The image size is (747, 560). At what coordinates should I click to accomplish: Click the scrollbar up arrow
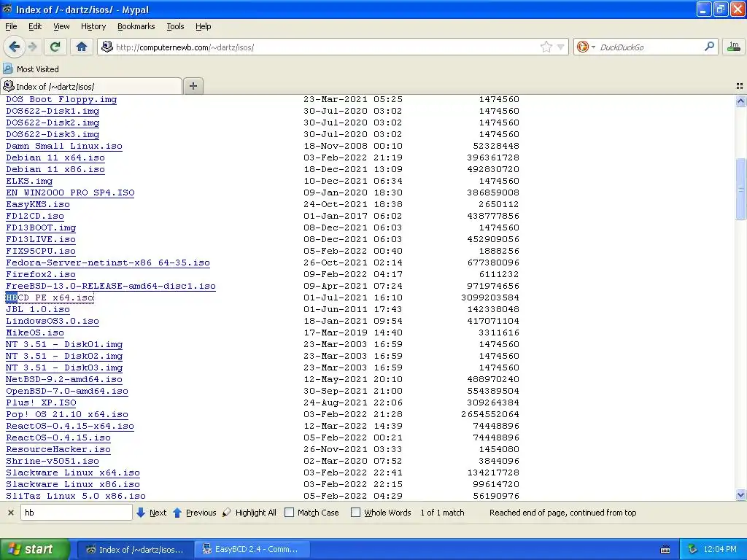[x=740, y=101]
